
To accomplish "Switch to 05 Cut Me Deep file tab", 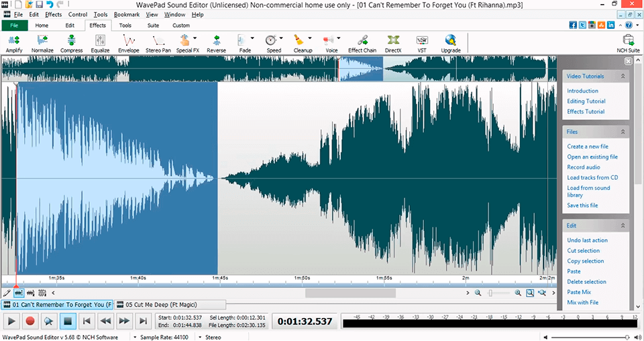I will (170, 305).
